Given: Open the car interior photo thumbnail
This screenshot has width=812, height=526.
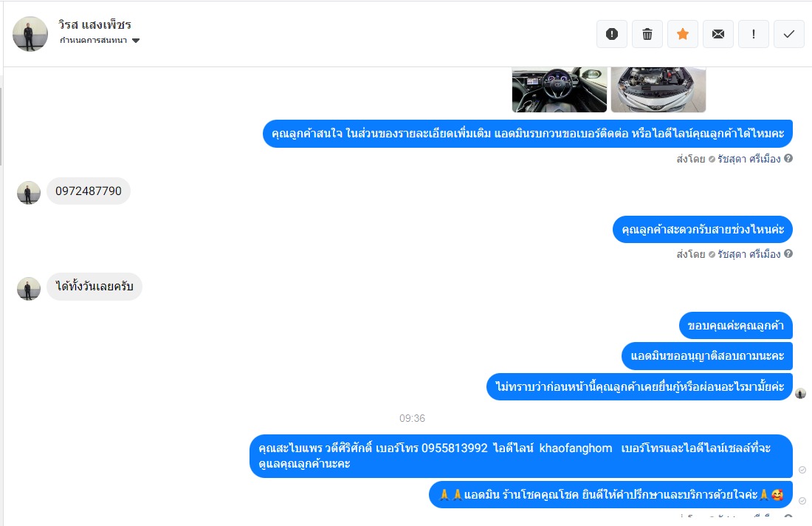Looking at the screenshot, I should coord(560,89).
